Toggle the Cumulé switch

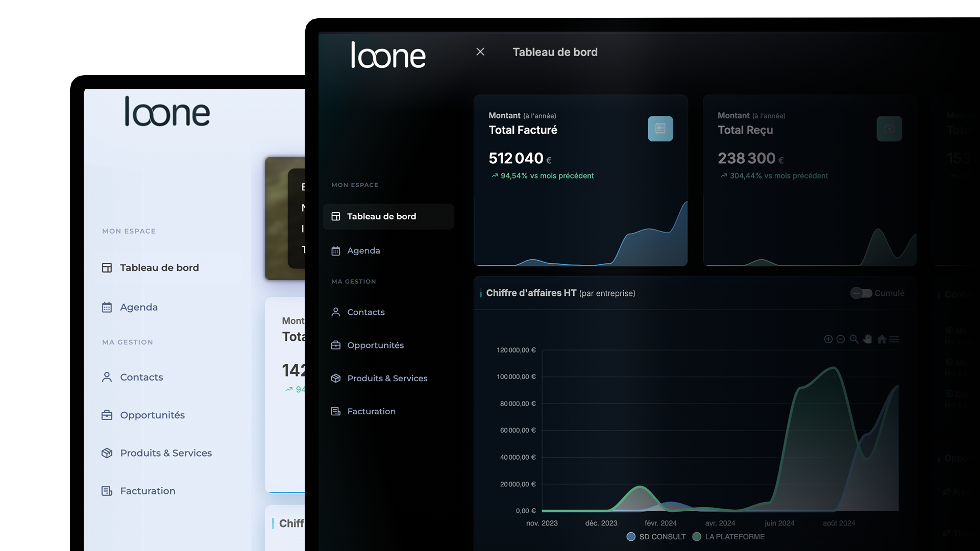coord(861,293)
